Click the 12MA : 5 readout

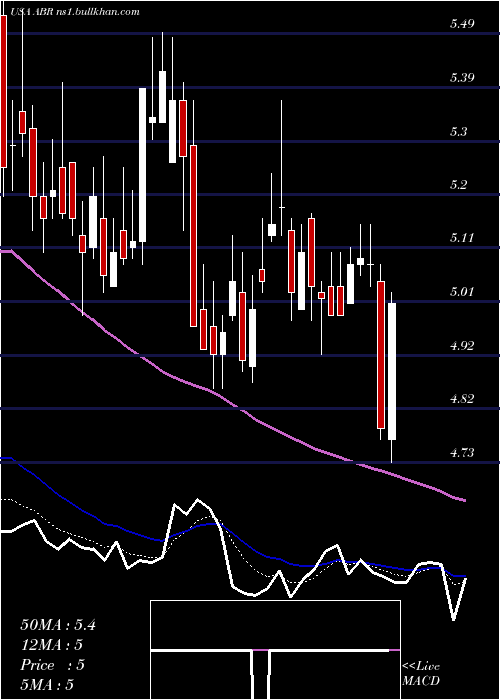[52, 645]
